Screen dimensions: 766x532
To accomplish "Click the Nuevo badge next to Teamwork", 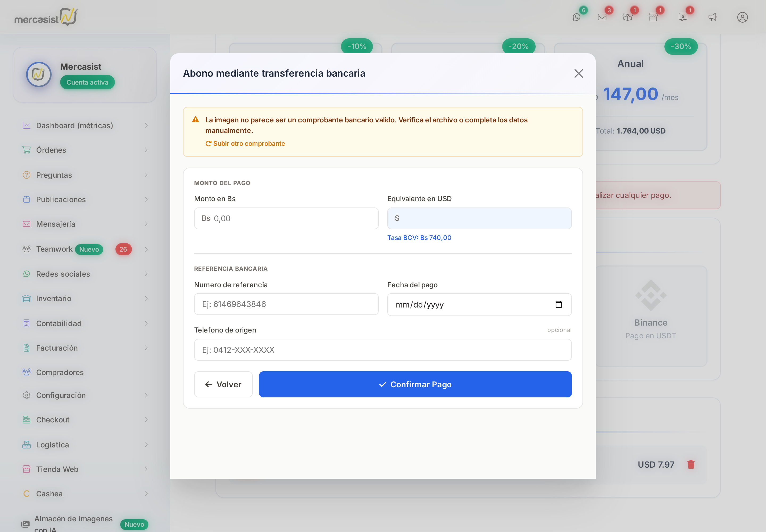I will (x=89, y=249).
